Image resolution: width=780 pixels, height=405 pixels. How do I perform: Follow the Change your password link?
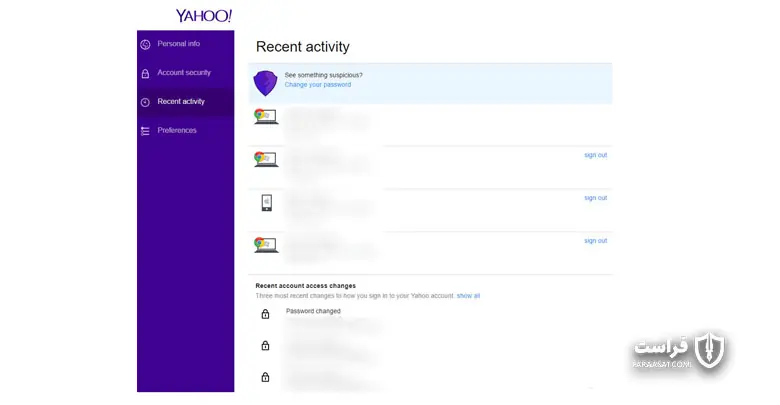318,85
